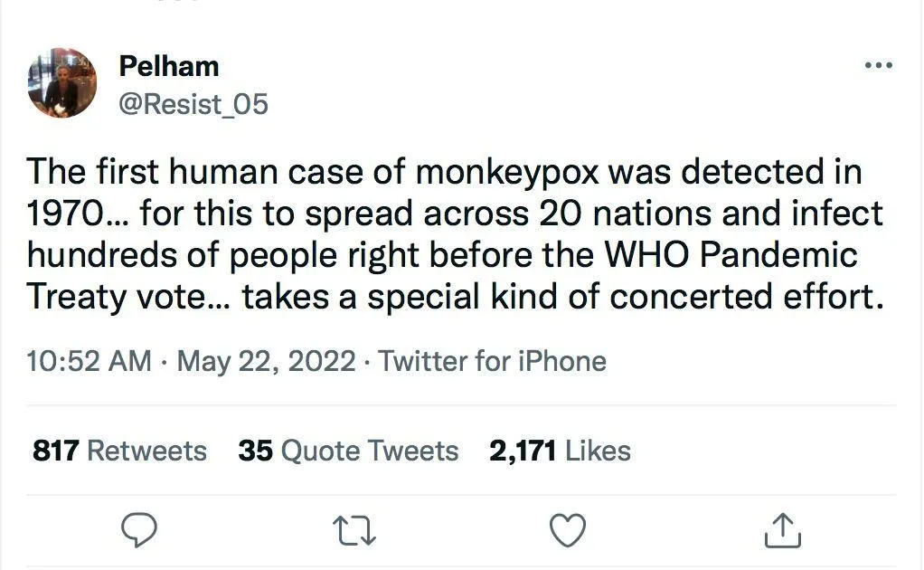Click the Twitter for iPhone source label

(x=492, y=362)
